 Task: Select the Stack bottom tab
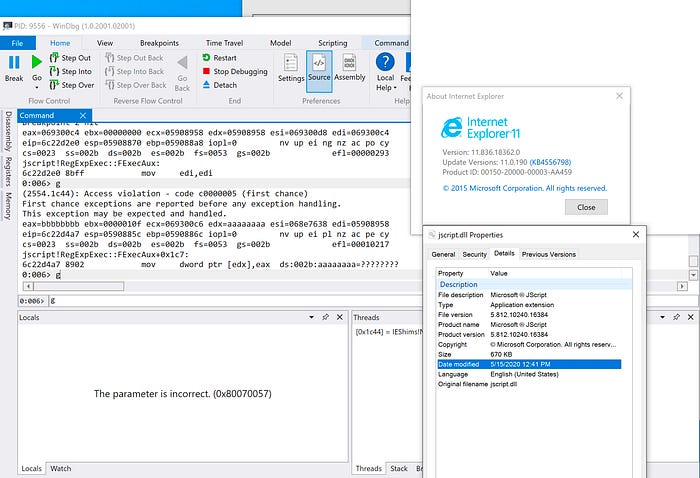[x=399, y=468]
